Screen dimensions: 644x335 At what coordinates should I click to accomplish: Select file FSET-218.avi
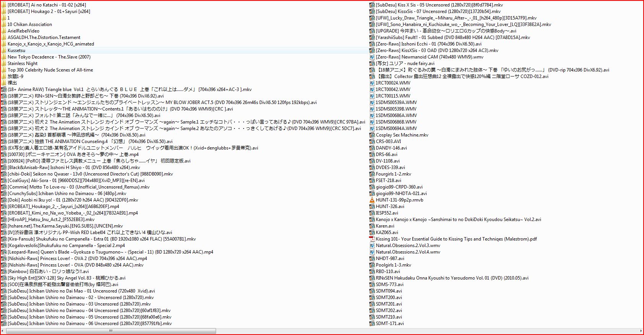388,180
